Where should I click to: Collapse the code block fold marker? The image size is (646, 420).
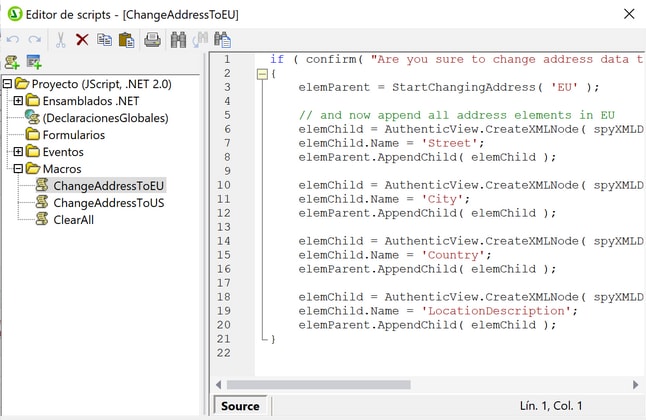point(262,73)
